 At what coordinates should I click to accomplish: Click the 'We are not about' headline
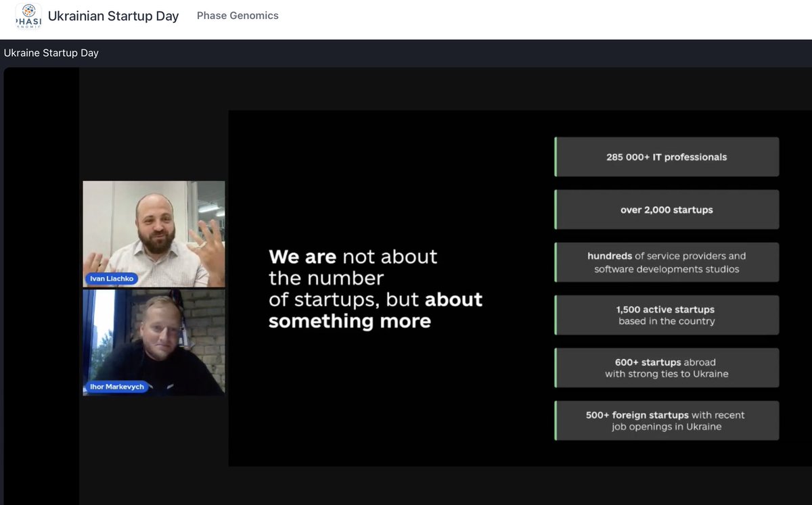pos(376,289)
